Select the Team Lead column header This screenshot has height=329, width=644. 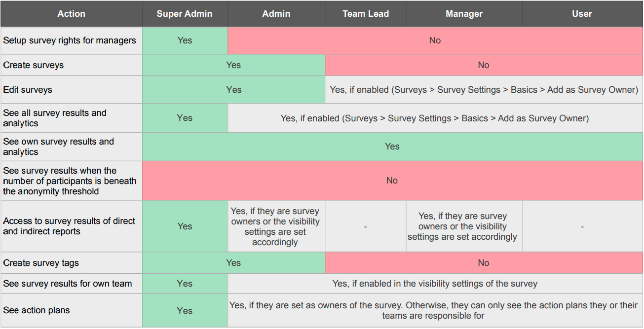click(x=366, y=14)
